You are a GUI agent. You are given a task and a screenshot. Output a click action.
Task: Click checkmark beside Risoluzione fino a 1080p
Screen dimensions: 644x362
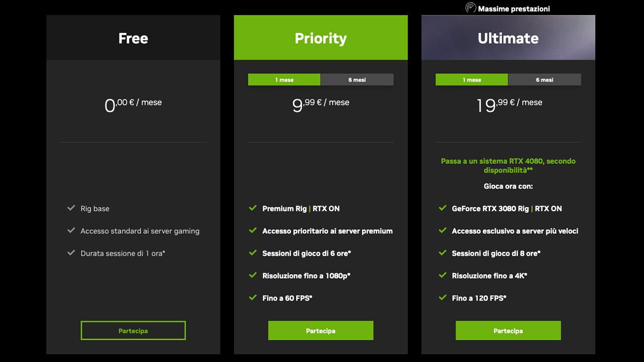253,275
